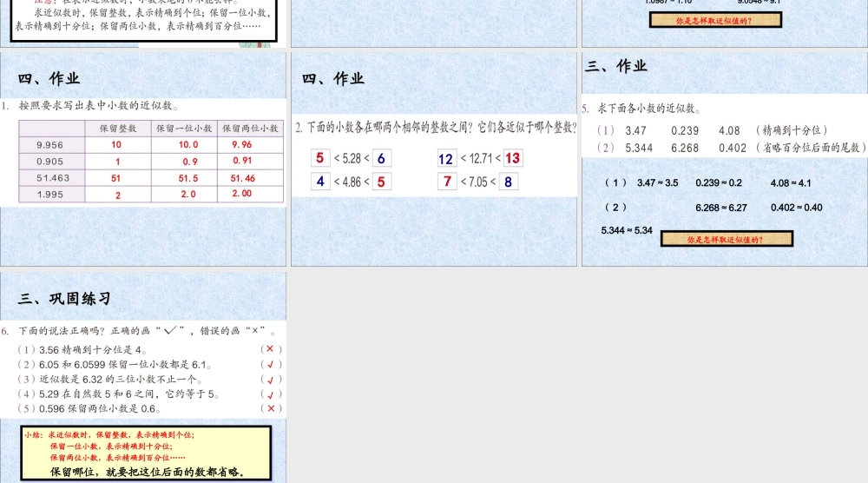Click the check mark for statement (3)
Image resolution: width=868 pixels, height=483 pixels.
271,380
